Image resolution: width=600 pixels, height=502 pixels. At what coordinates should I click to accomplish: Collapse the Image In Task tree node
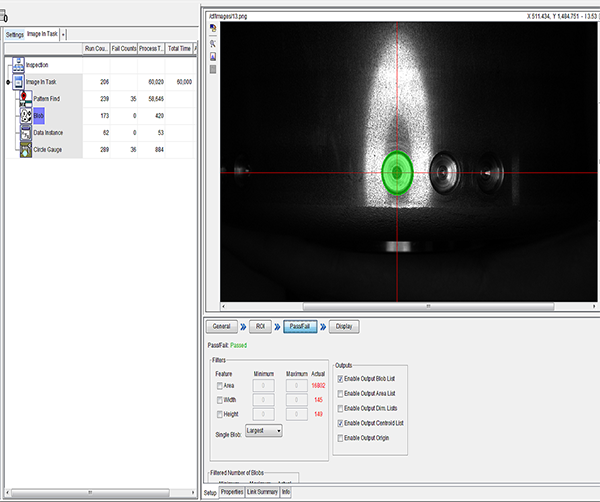coord(9,82)
